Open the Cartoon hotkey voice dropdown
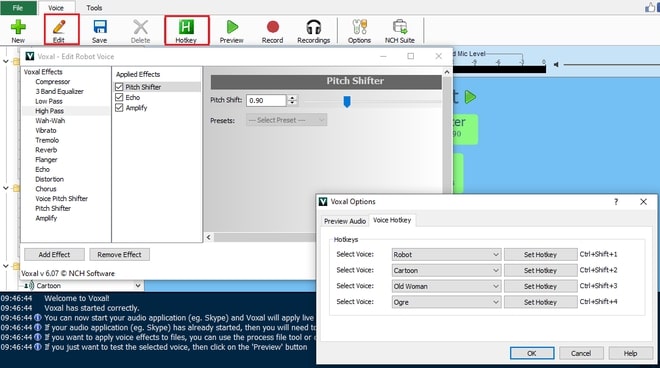 coord(446,270)
